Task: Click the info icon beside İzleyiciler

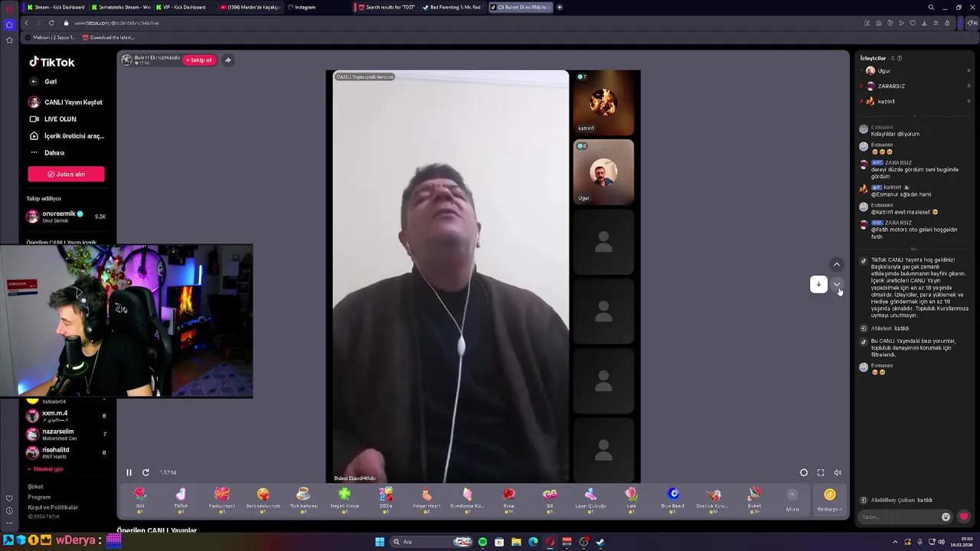Action: coord(899,58)
